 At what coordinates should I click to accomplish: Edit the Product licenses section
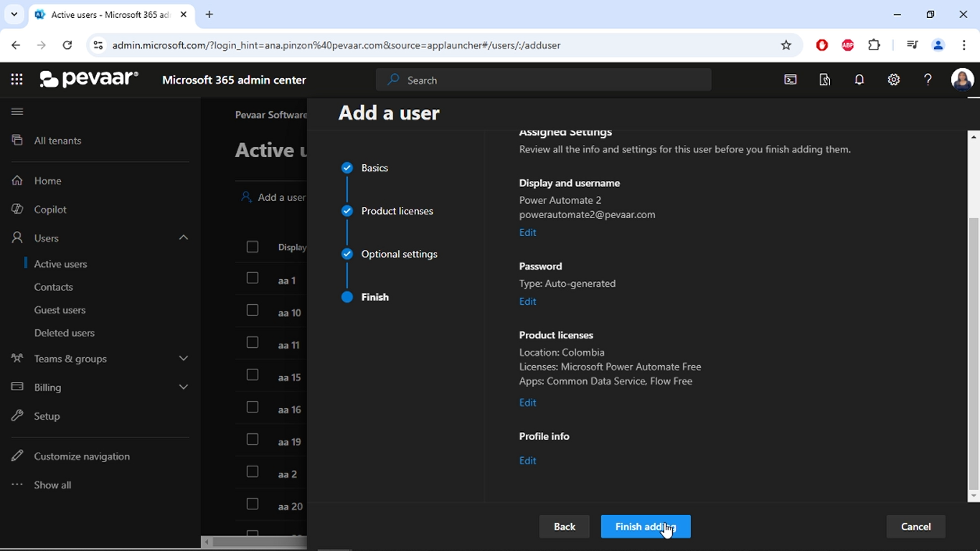pyautogui.click(x=527, y=402)
